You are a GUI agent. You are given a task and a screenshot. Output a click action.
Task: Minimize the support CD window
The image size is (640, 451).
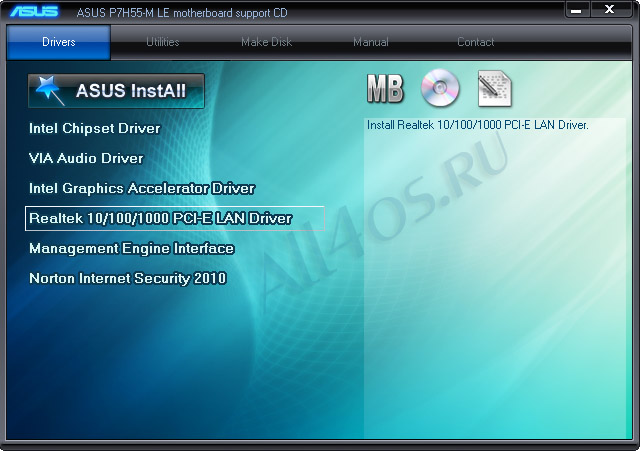[x=576, y=10]
